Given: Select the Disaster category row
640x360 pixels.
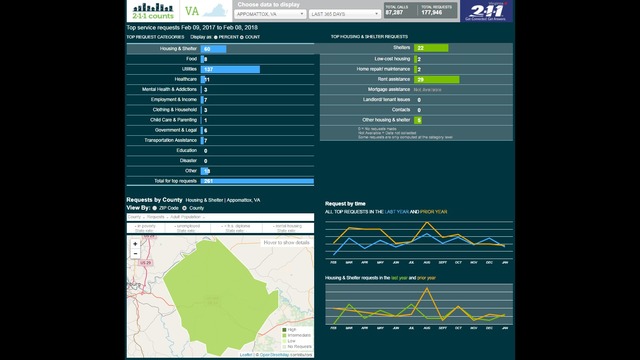Looking at the screenshot, I should [x=220, y=161].
